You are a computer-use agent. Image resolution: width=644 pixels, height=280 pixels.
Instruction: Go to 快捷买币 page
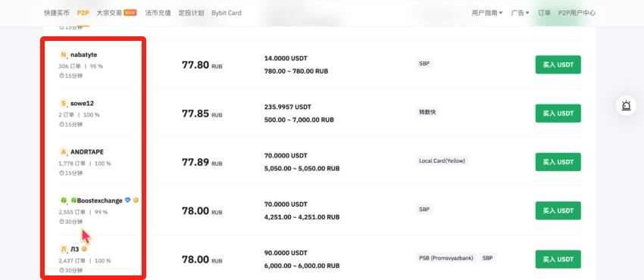coord(57,13)
